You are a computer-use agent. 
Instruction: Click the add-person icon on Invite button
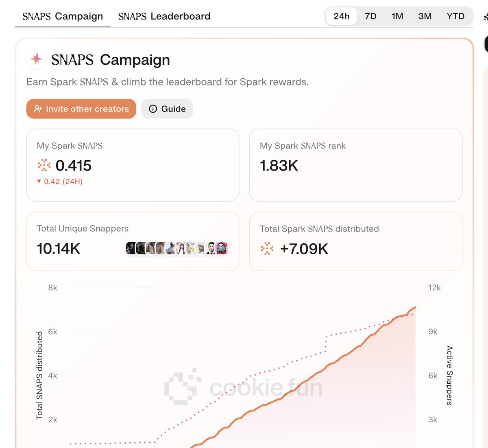(x=38, y=109)
